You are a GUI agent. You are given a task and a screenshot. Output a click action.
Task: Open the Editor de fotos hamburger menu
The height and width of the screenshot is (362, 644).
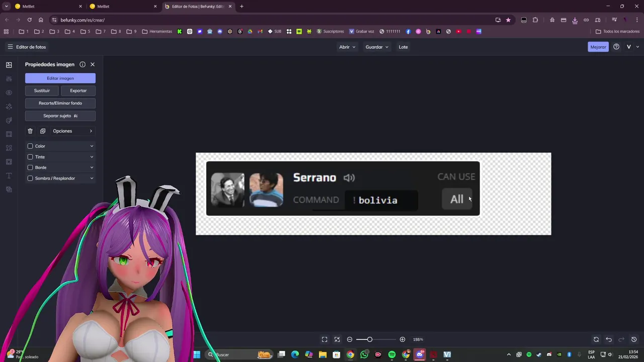coord(10,47)
